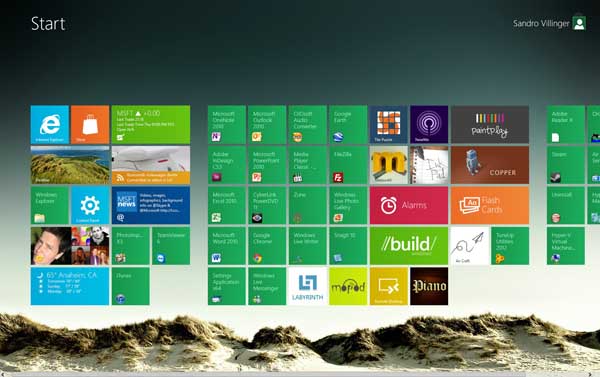Launch the Store tile with shopping bag
This screenshot has height=377, width=600.
coord(90,125)
